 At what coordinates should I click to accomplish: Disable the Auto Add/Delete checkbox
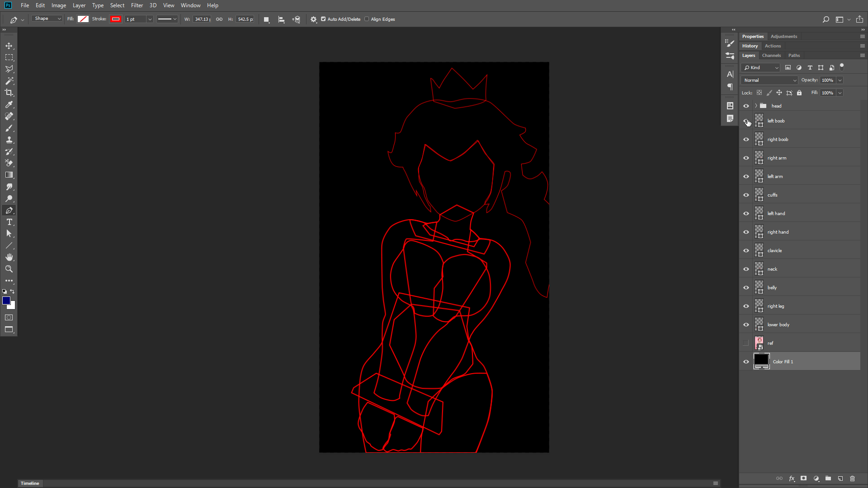[323, 19]
